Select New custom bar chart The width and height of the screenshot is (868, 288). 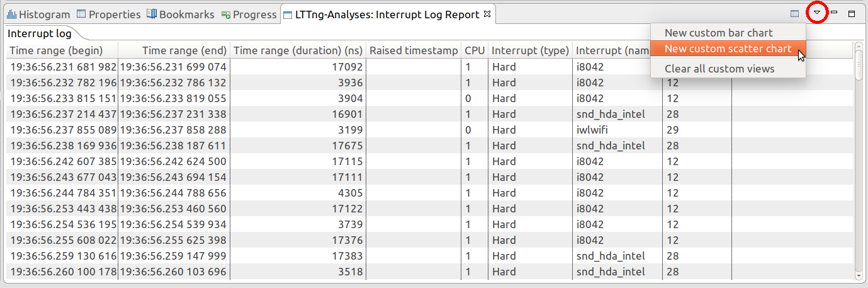(x=718, y=33)
